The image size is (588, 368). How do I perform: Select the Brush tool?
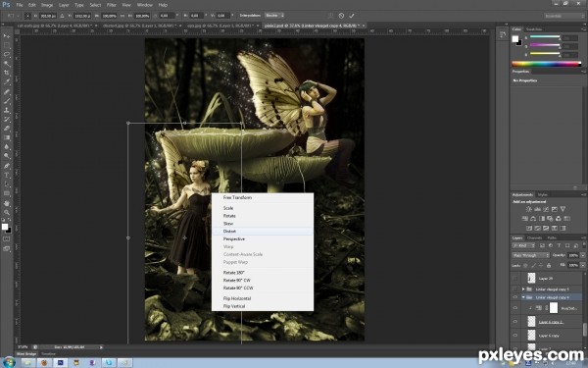7,101
